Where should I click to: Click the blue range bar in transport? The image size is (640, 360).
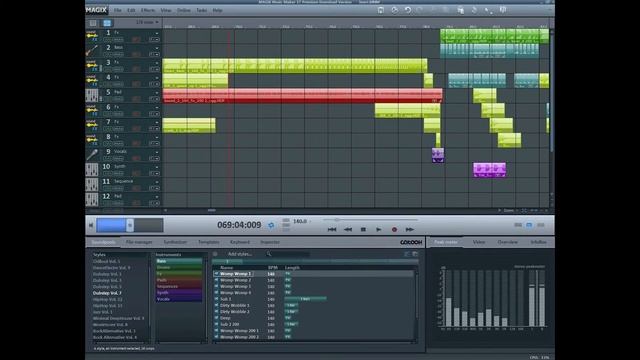coord(111,225)
